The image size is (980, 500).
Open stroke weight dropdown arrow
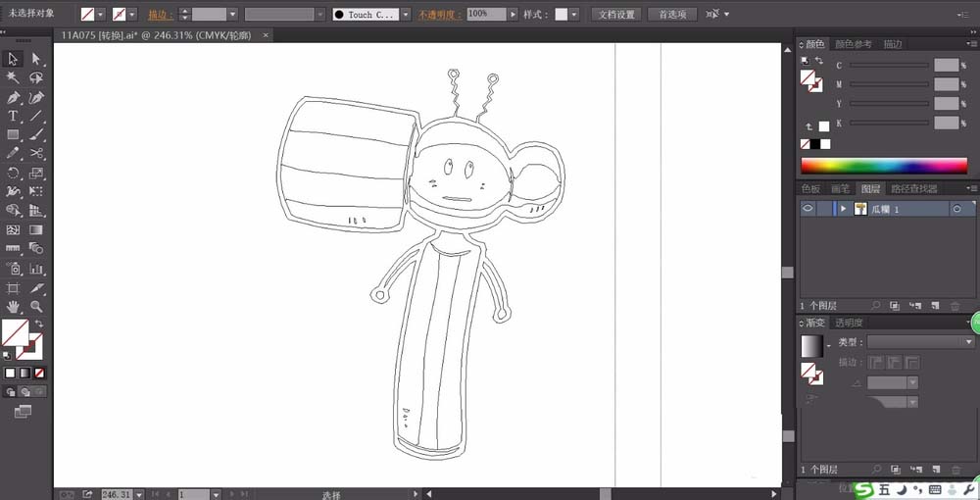[x=232, y=14]
